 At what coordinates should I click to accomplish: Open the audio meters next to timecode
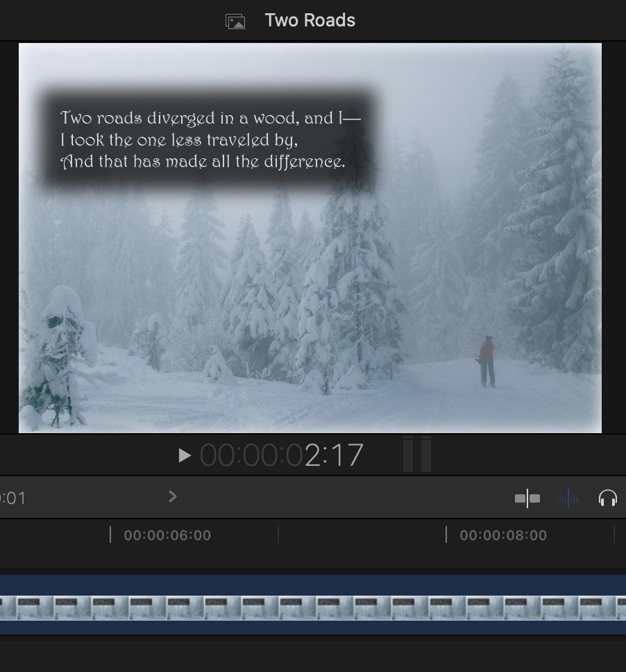pyautogui.click(x=417, y=455)
